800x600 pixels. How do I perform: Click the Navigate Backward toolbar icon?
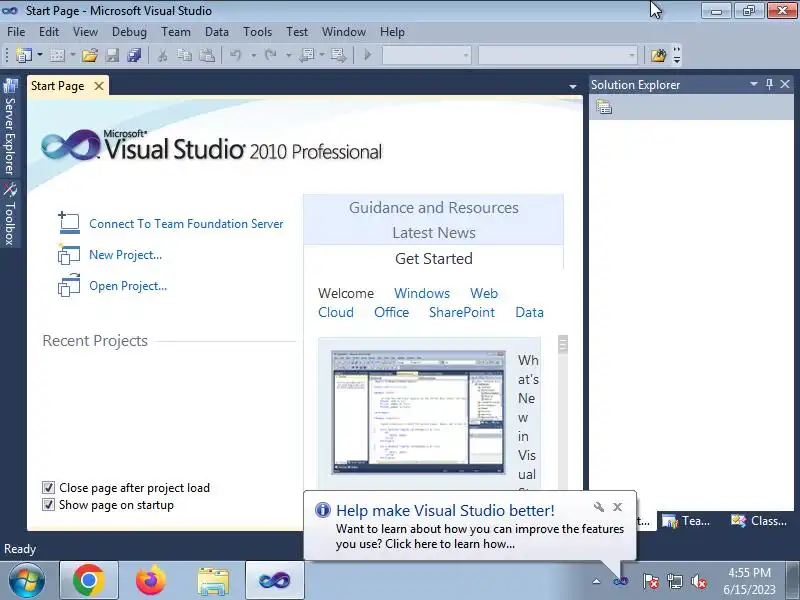click(307, 55)
